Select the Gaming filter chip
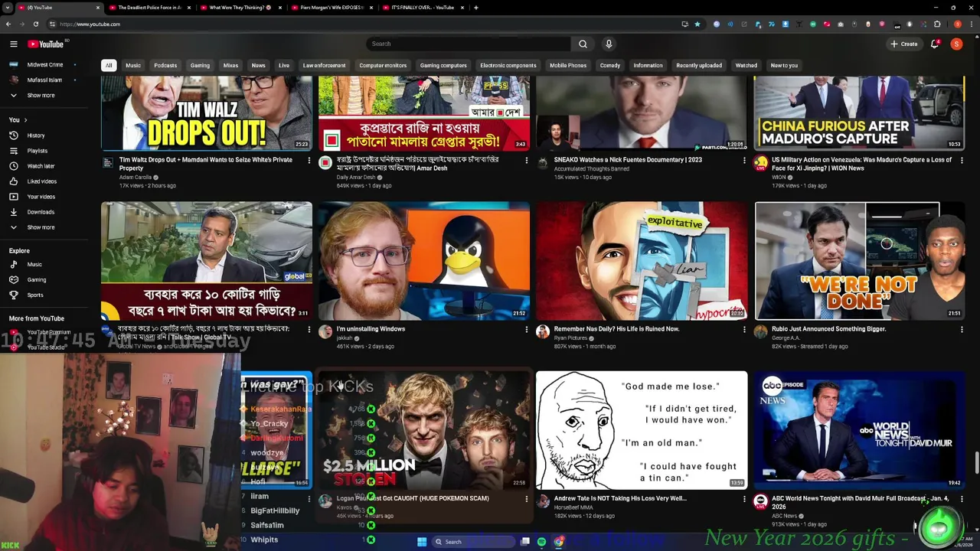The height and width of the screenshot is (551, 980). (200, 66)
